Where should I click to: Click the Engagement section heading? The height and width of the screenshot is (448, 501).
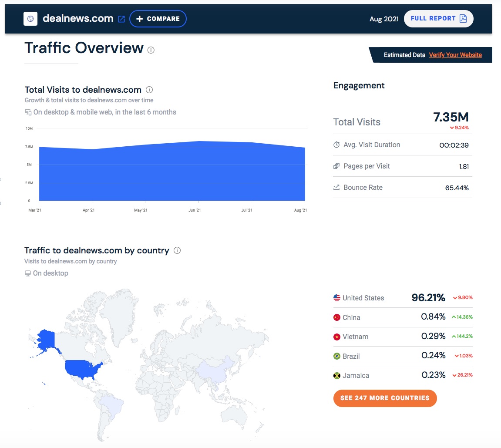pos(359,86)
